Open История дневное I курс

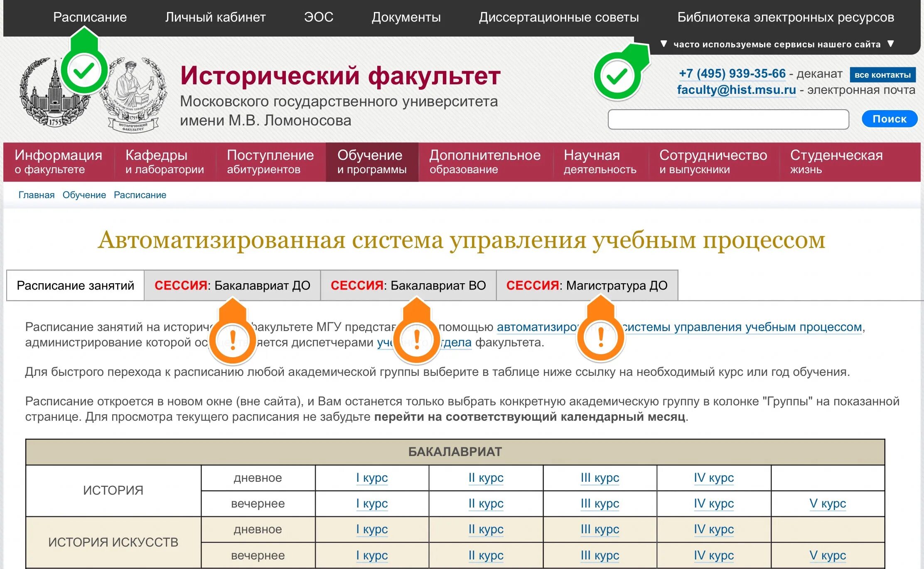click(372, 478)
